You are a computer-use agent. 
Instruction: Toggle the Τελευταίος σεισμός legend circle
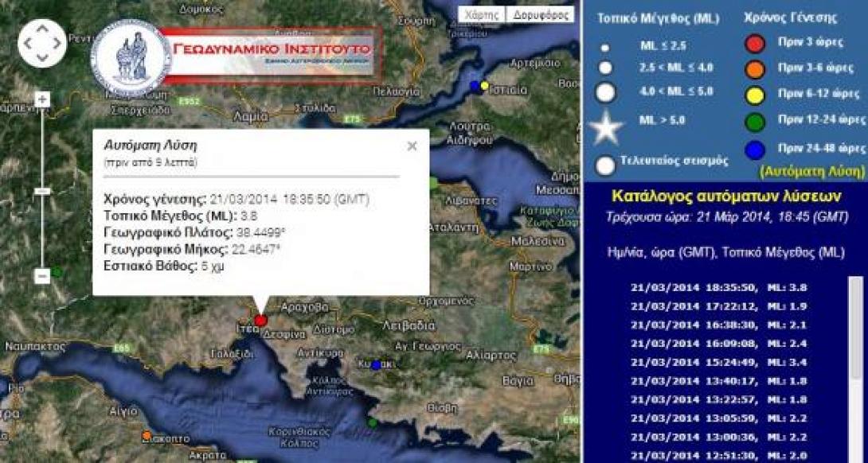tap(604, 161)
